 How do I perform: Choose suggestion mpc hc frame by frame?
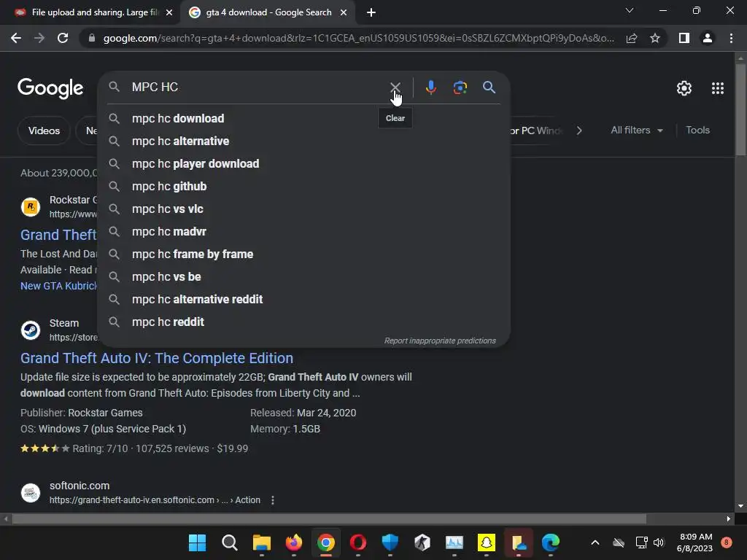pyautogui.click(x=304, y=254)
